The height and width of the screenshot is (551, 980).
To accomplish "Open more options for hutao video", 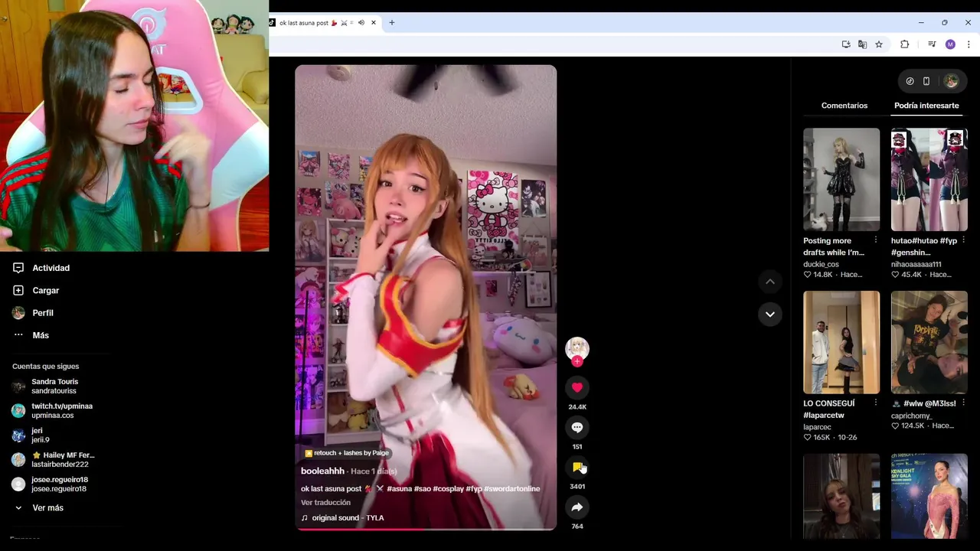I will (963, 240).
